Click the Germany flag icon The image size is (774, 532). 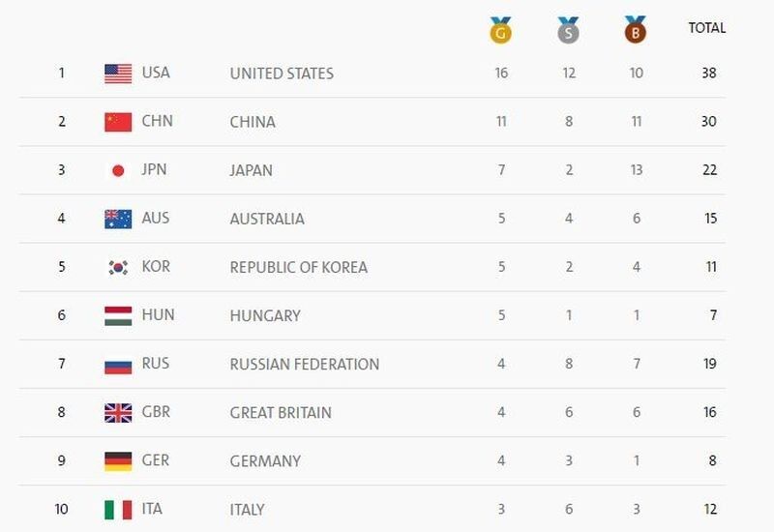tap(118, 461)
